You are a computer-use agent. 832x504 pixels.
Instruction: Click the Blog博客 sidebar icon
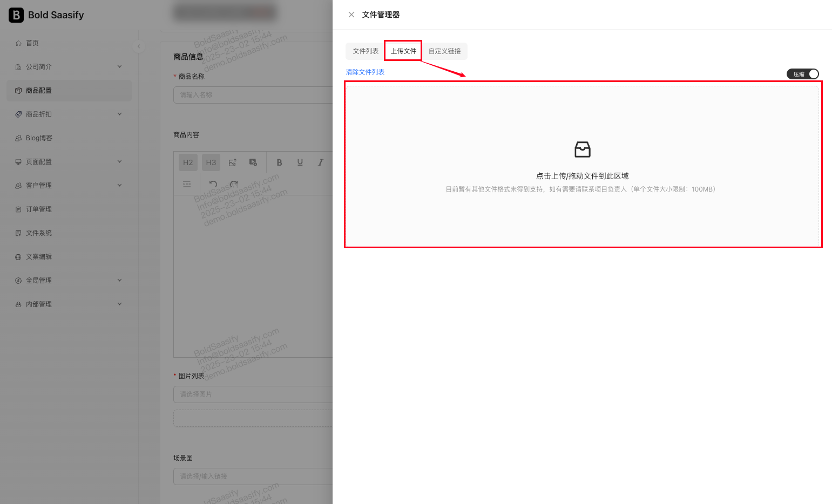pyautogui.click(x=18, y=138)
